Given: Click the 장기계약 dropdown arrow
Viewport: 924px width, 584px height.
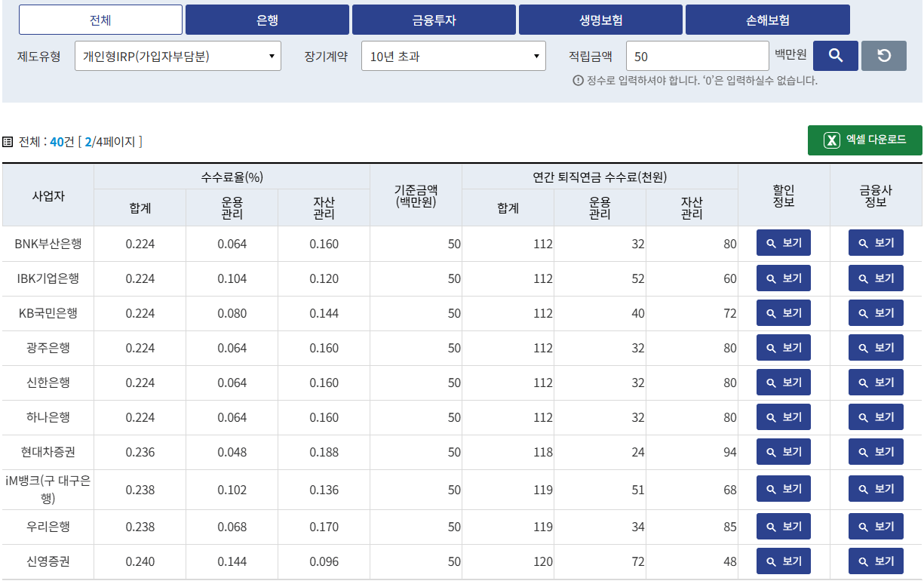Looking at the screenshot, I should pyautogui.click(x=537, y=55).
